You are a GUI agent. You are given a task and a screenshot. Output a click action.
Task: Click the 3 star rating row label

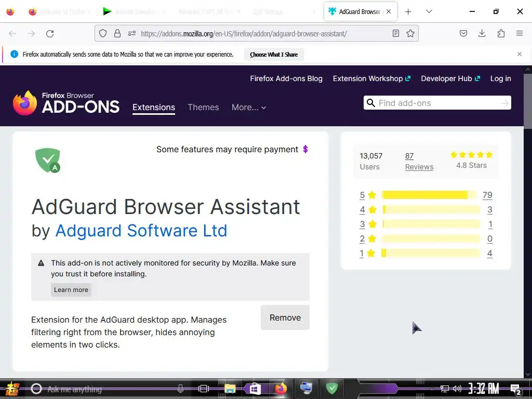coord(368,224)
